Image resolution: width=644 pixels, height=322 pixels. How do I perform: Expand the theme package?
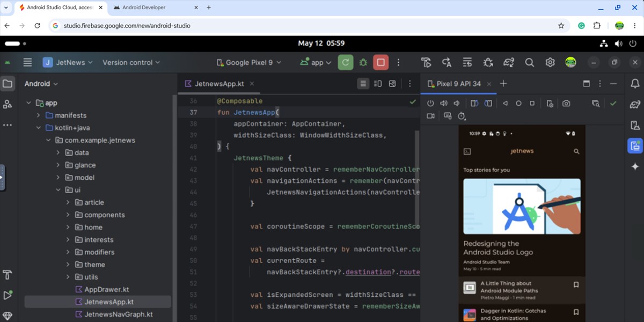pyautogui.click(x=68, y=265)
